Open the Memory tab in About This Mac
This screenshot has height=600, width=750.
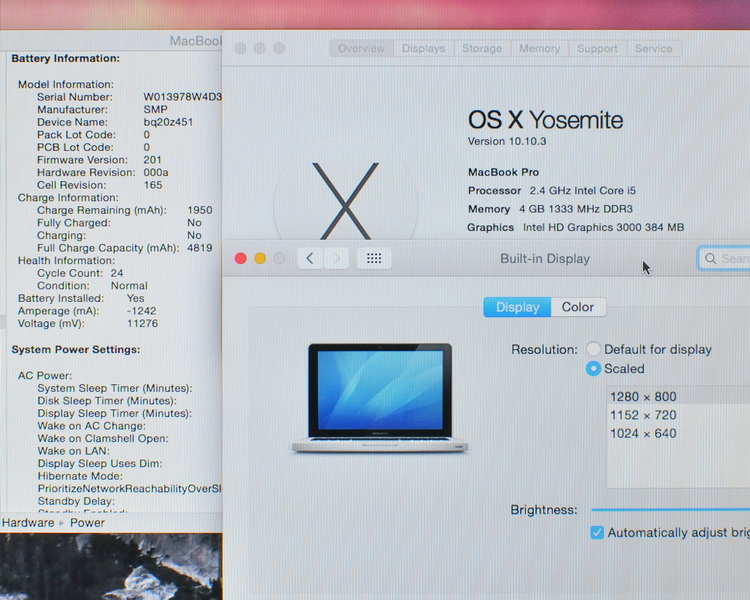[539, 48]
